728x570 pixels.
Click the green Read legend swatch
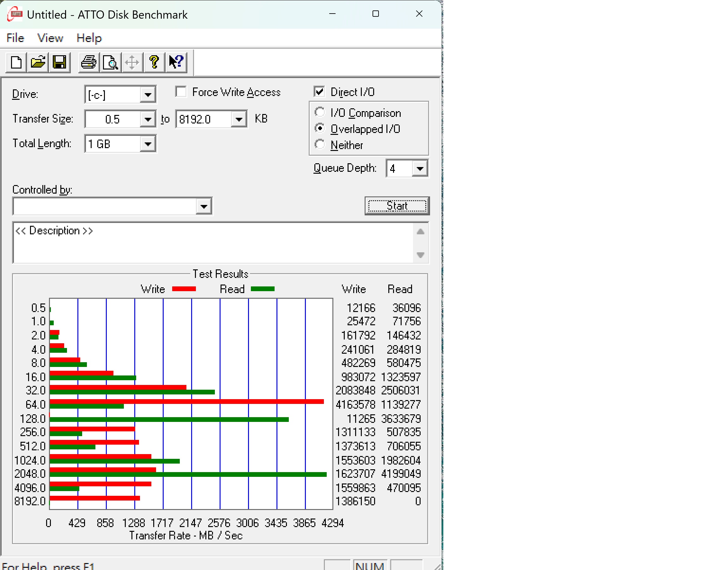point(263,289)
